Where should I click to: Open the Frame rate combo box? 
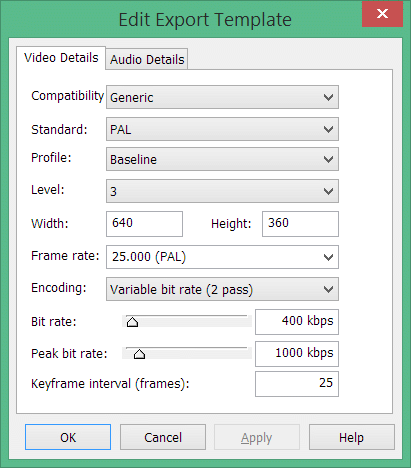pyautogui.click(x=222, y=257)
